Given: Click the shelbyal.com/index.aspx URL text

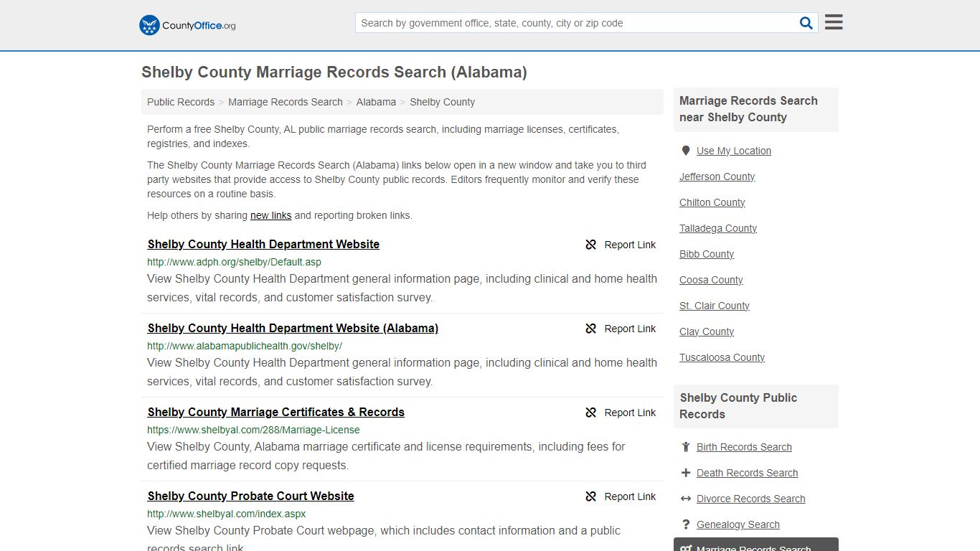Looking at the screenshot, I should (x=227, y=514).
